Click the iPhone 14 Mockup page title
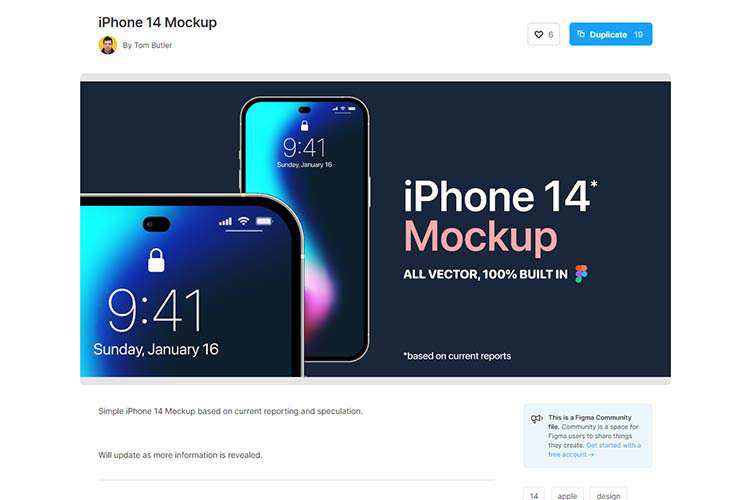750x500 pixels. coord(157,22)
